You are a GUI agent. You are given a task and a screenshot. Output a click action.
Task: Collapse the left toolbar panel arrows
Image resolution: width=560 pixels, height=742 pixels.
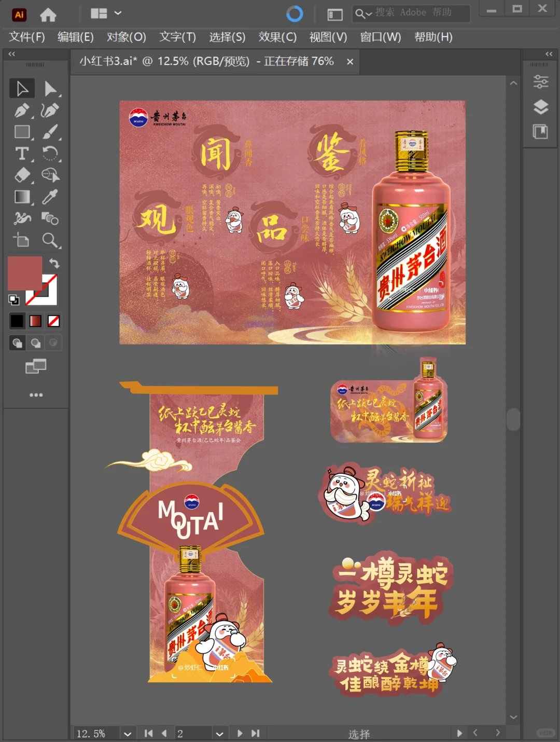tap(11, 54)
